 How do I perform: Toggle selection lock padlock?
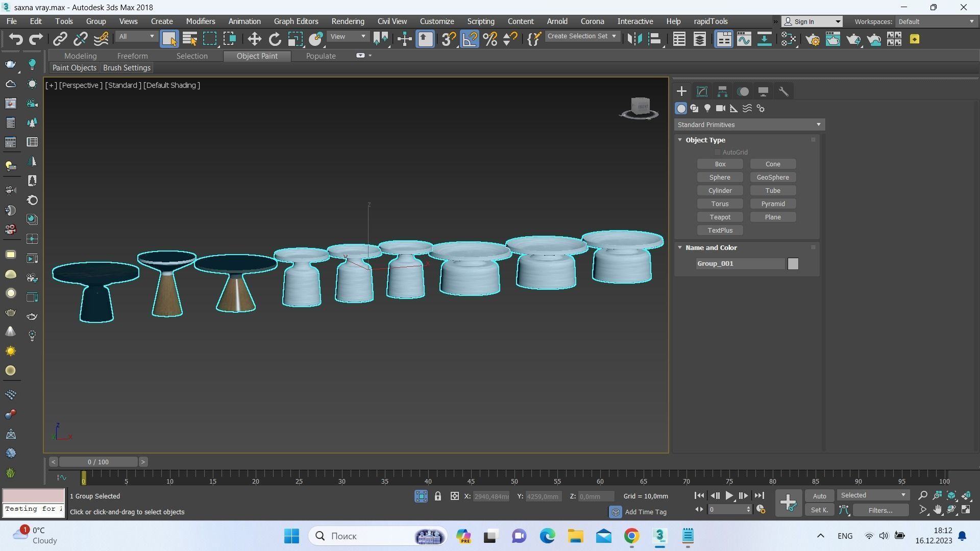(x=437, y=496)
